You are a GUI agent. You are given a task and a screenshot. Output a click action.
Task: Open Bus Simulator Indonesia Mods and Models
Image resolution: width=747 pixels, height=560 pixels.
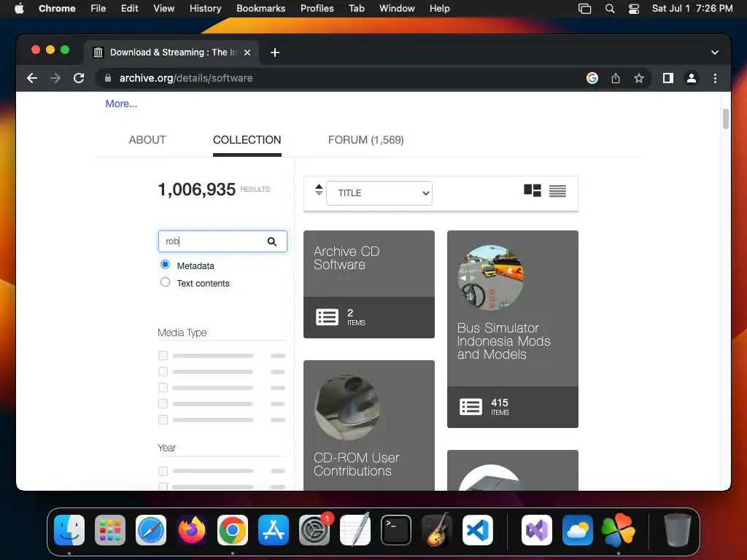(513, 329)
